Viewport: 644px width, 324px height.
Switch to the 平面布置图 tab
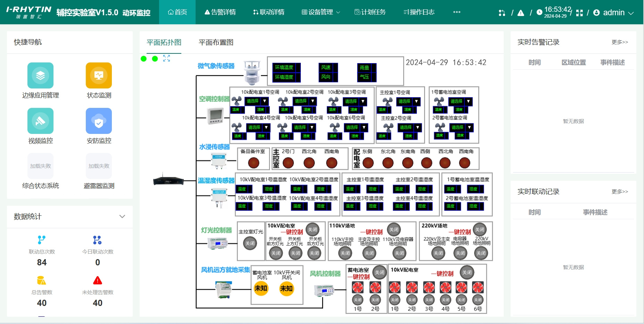(x=216, y=42)
